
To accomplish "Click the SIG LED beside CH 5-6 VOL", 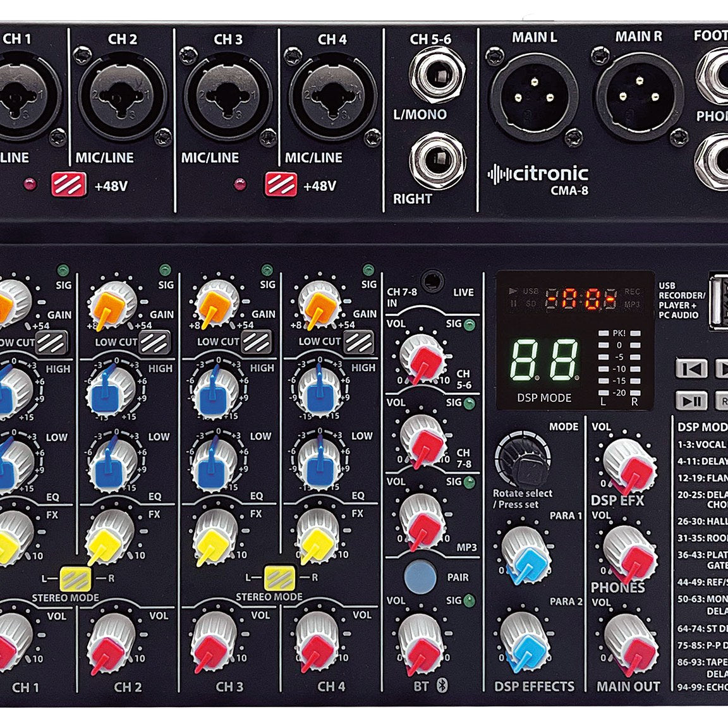I will pyautogui.click(x=470, y=325).
